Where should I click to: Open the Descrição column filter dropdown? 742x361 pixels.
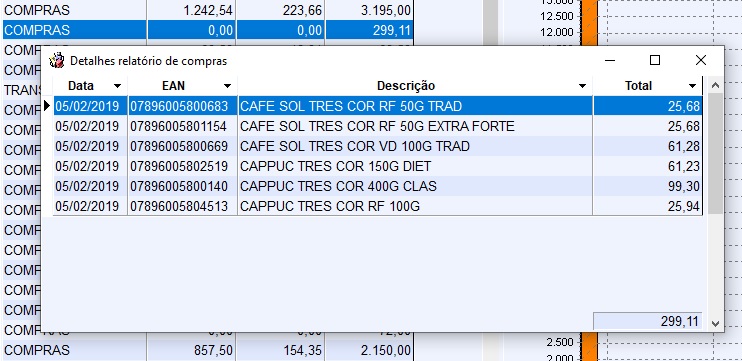point(583,86)
